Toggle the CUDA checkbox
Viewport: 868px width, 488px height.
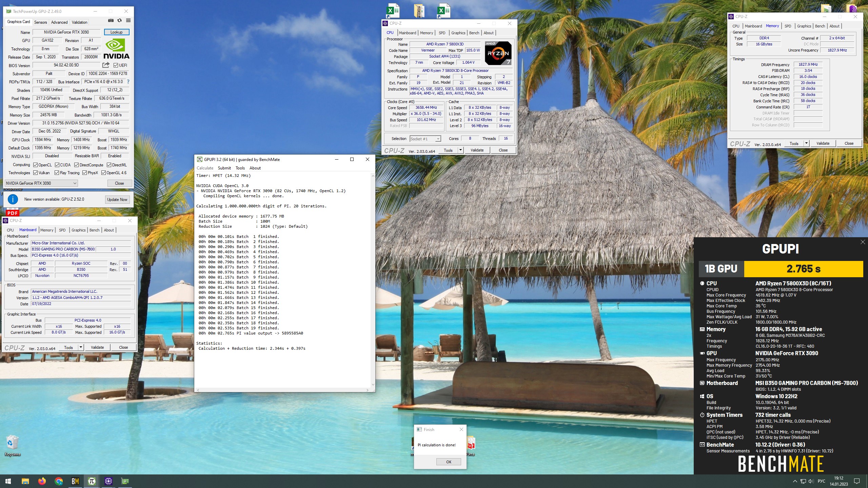coord(57,165)
